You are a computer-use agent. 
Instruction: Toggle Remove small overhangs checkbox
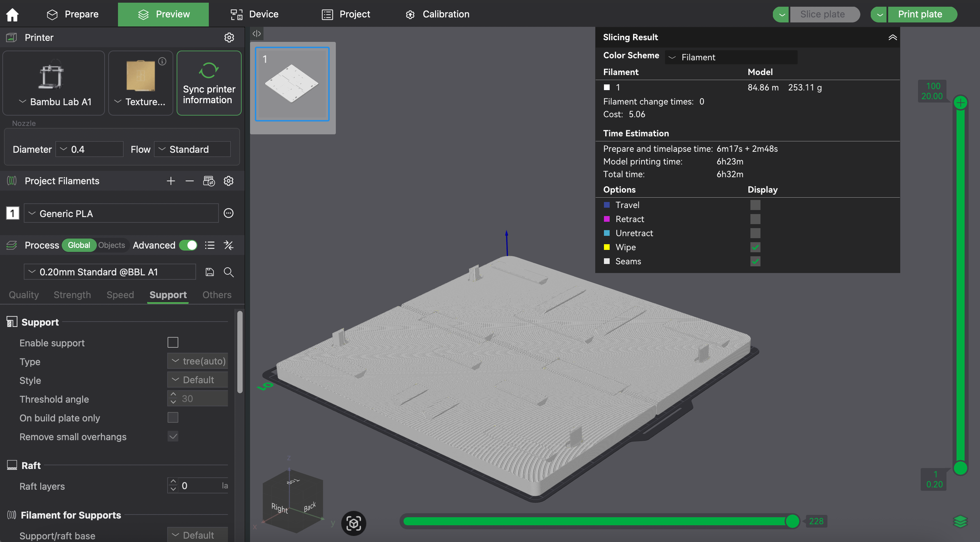pyautogui.click(x=173, y=436)
